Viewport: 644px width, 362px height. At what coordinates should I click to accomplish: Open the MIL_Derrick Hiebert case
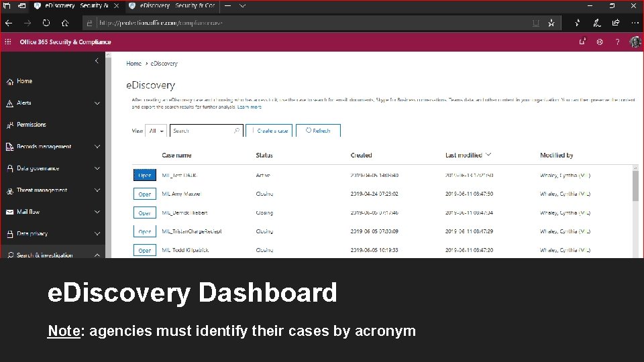[145, 213]
